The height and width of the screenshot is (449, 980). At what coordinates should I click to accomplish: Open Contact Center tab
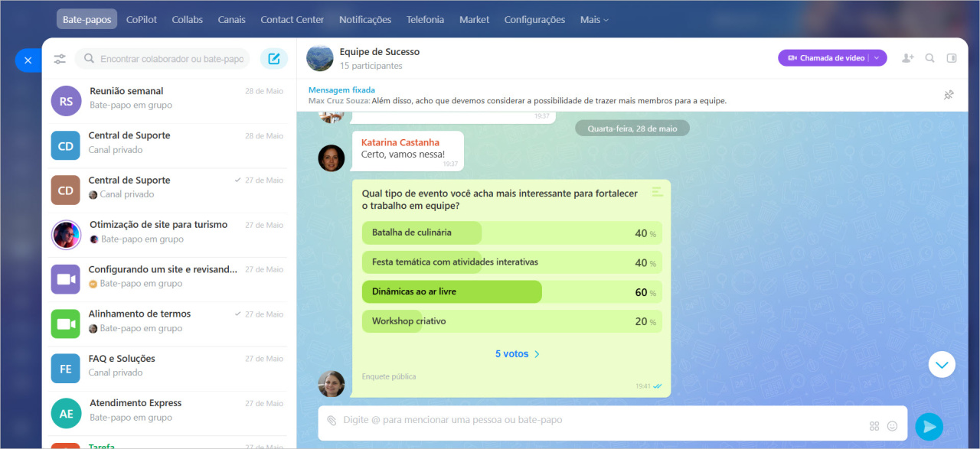tap(292, 20)
